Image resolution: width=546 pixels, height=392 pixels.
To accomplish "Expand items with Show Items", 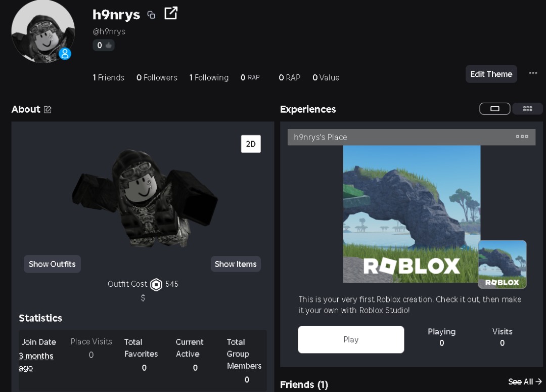I will pyautogui.click(x=236, y=264).
